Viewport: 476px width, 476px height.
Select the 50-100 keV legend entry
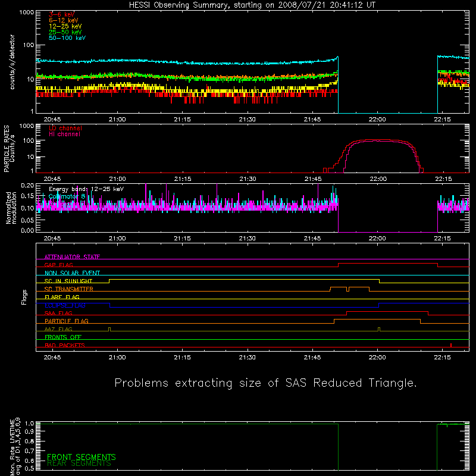coord(67,38)
